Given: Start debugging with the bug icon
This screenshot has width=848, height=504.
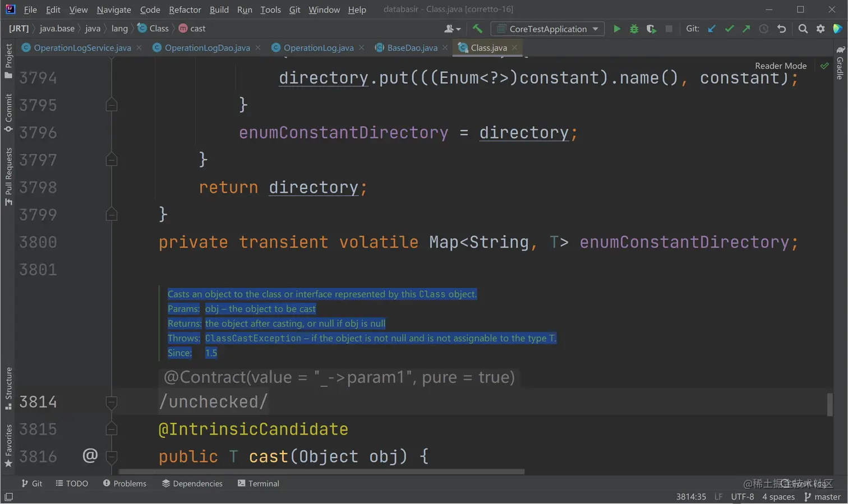Looking at the screenshot, I should pos(634,29).
